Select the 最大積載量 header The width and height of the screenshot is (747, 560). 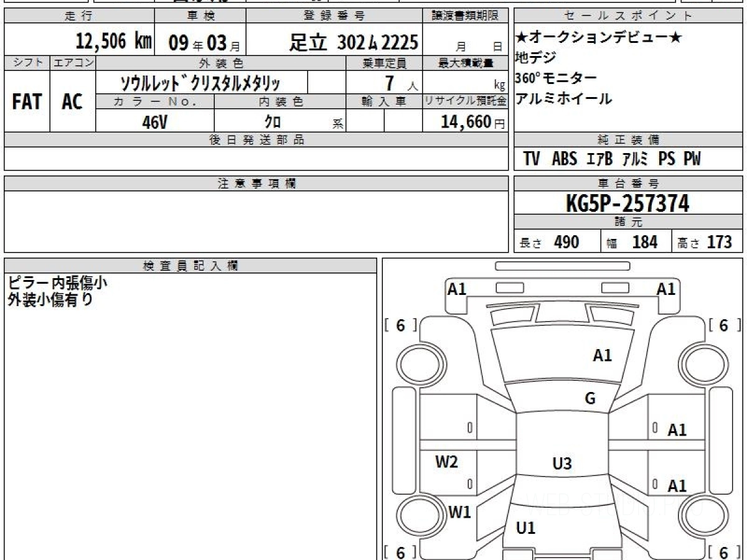pos(466,63)
